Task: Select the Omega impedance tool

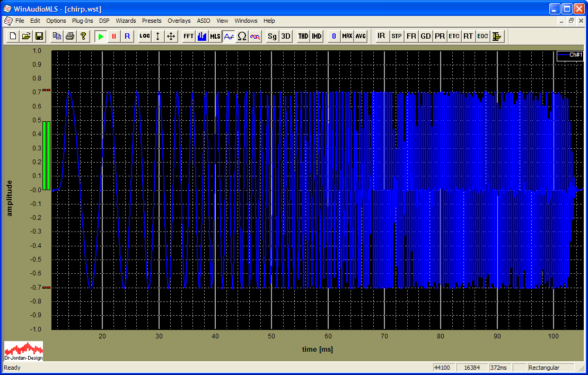Action: click(x=242, y=37)
